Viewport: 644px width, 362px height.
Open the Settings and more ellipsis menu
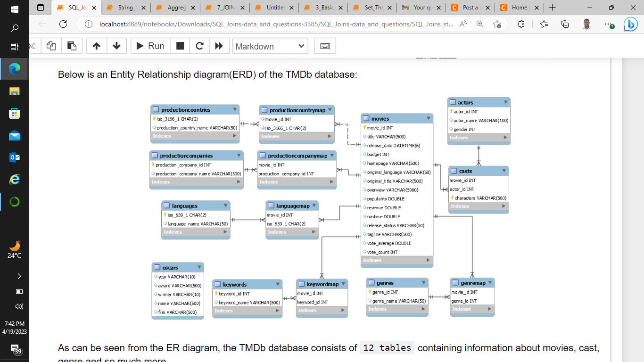(x=608, y=24)
